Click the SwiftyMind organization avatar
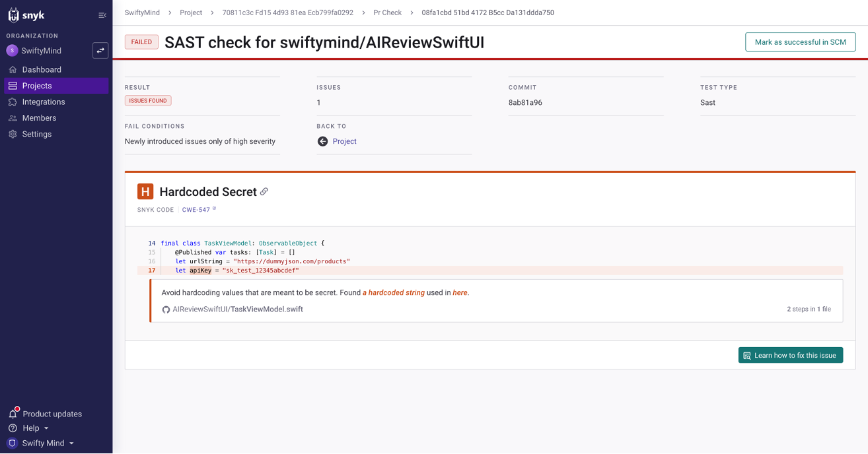The image size is (868, 454). coord(12,51)
